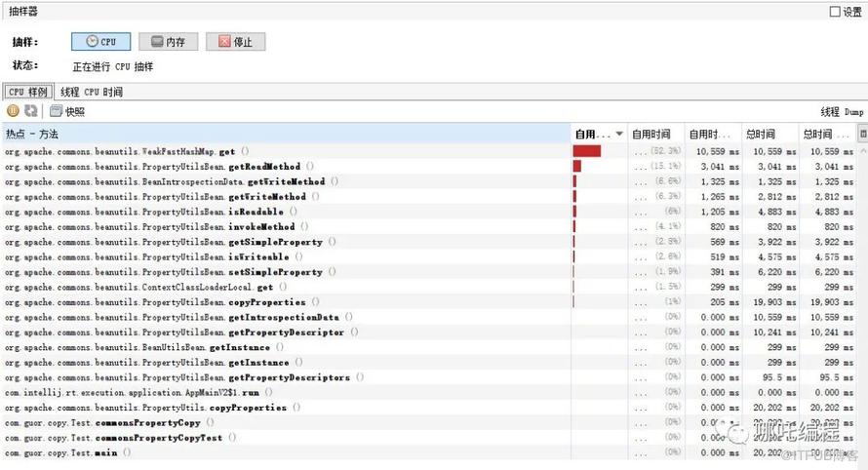Select the Test.commonsPropertyCopy row
Viewport: 868px width, 470px height.
coord(430,423)
